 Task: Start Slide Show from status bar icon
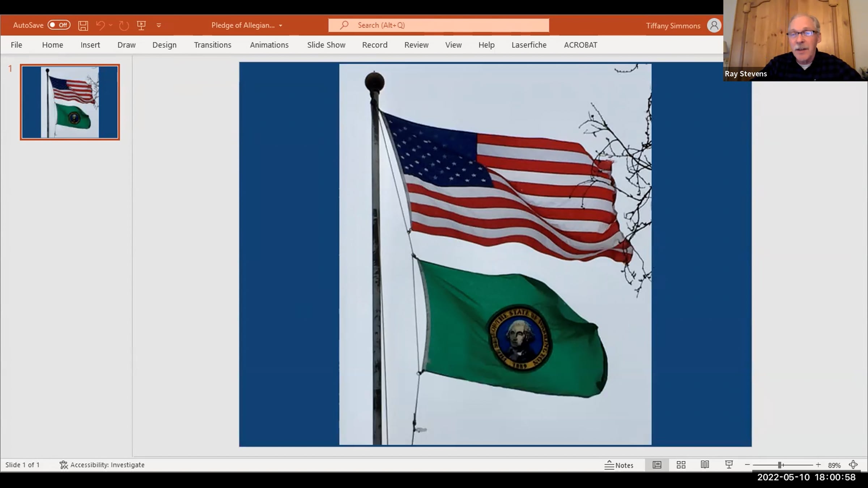tap(729, 465)
